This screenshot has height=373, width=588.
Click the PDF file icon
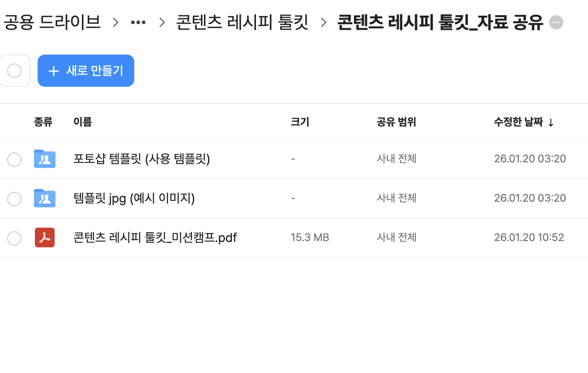tap(44, 237)
